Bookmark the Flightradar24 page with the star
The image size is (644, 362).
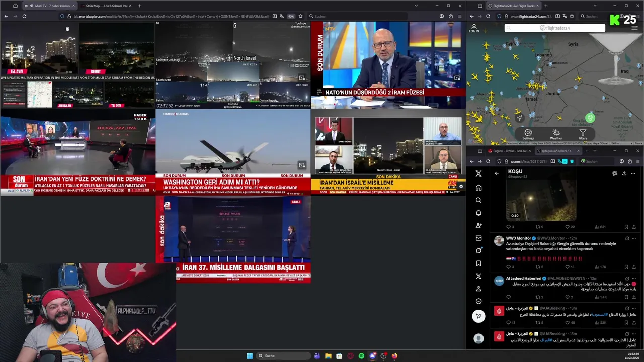(572, 16)
